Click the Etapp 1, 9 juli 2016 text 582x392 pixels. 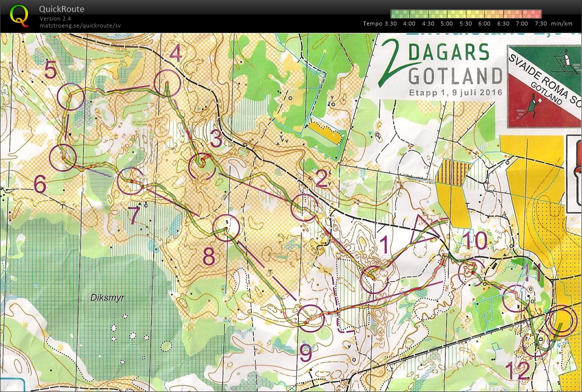pyautogui.click(x=456, y=93)
